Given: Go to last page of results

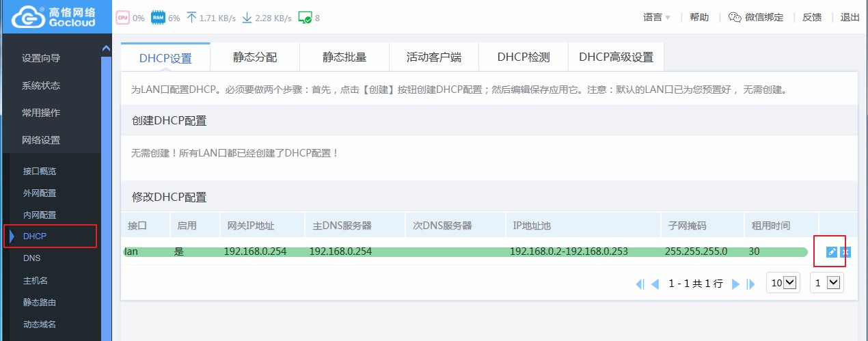Looking at the screenshot, I should [750, 284].
